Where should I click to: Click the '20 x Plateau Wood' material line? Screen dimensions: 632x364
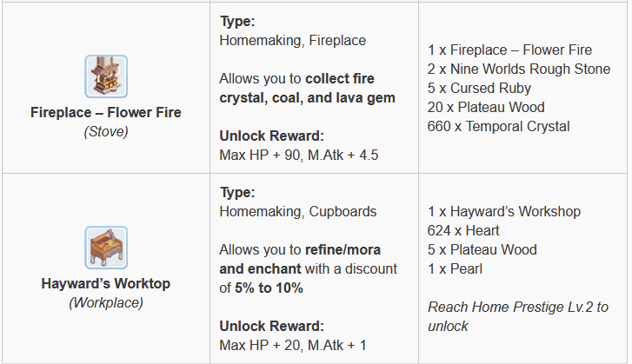tap(486, 107)
